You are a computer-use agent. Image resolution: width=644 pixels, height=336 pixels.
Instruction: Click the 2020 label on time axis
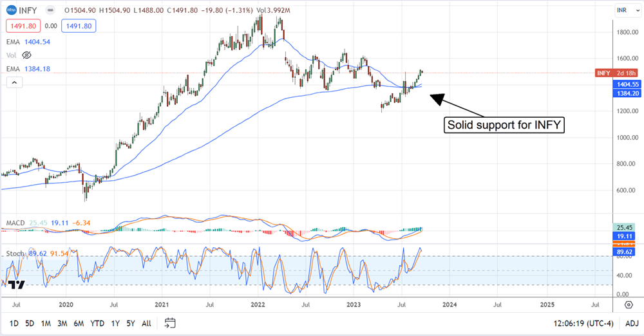(x=66, y=305)
